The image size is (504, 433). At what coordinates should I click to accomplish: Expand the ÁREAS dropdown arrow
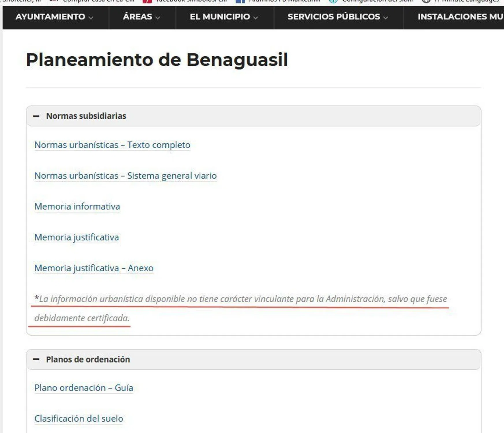[x=158, y=18]
